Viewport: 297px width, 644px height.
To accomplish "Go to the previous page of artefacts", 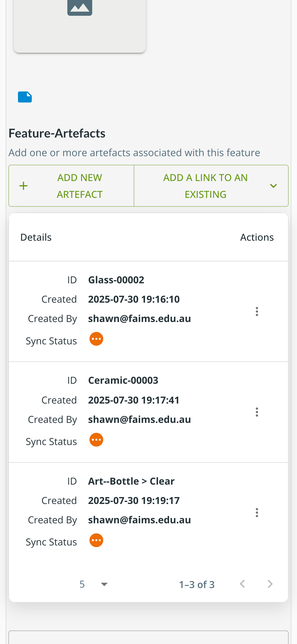I will click(x=242, y=584).
